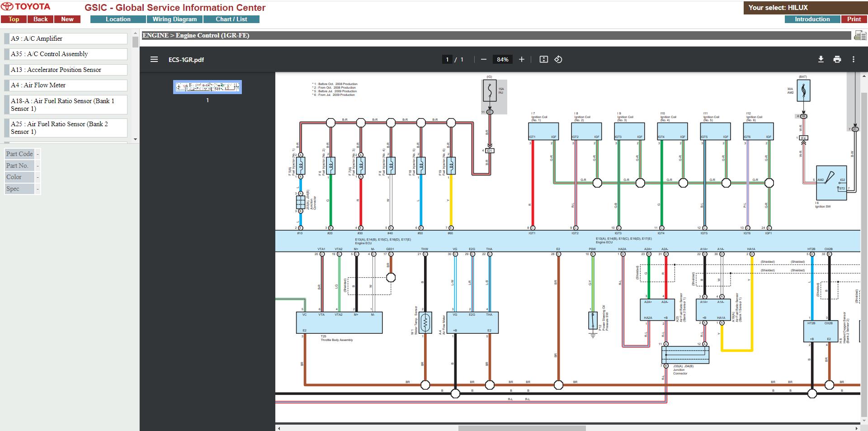This screenshot has height=431, width=868.
Task: Click the ECS-1GR.pdf file name
Action: point(186,60)
